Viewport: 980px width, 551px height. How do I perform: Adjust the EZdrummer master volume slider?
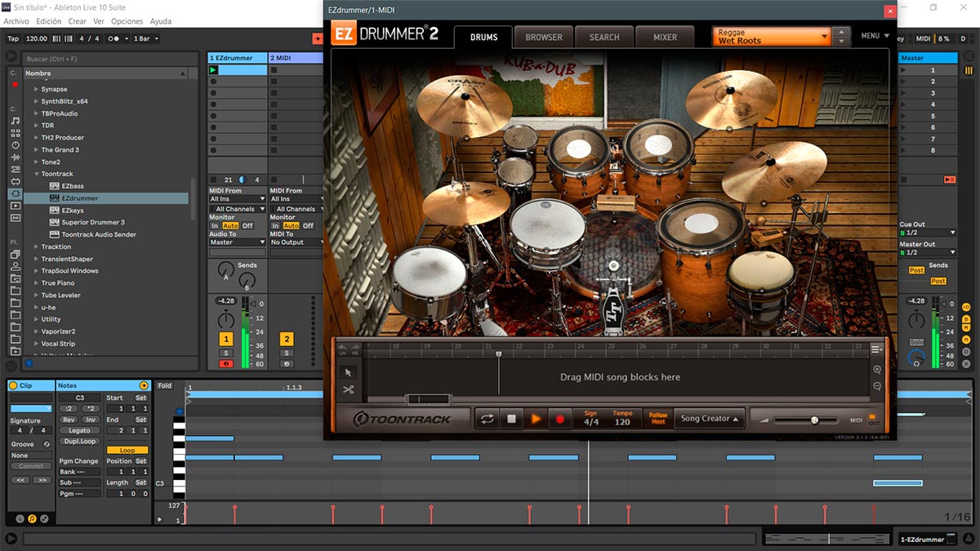tap(814, 420)
